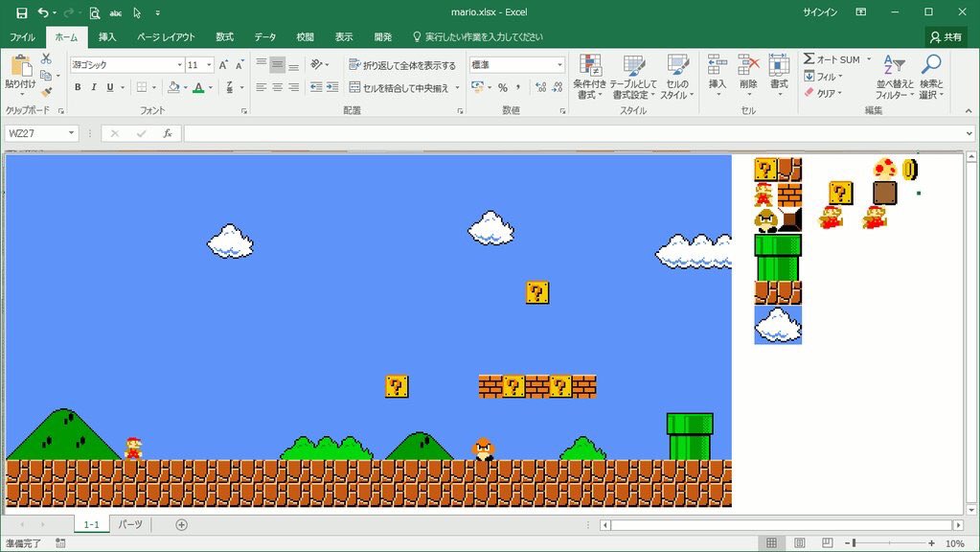Zoom in with the plus button
This screenshot has height=552, width=980.
click(931, 543)
